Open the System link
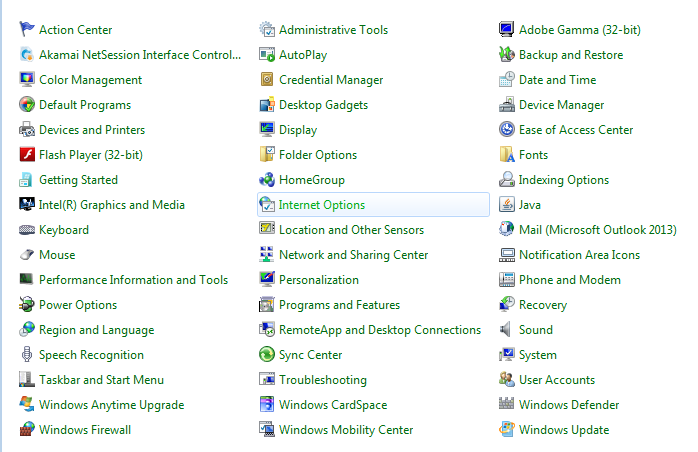The width and height of the screenshot is (698, 452). click(x=538, y=355)
